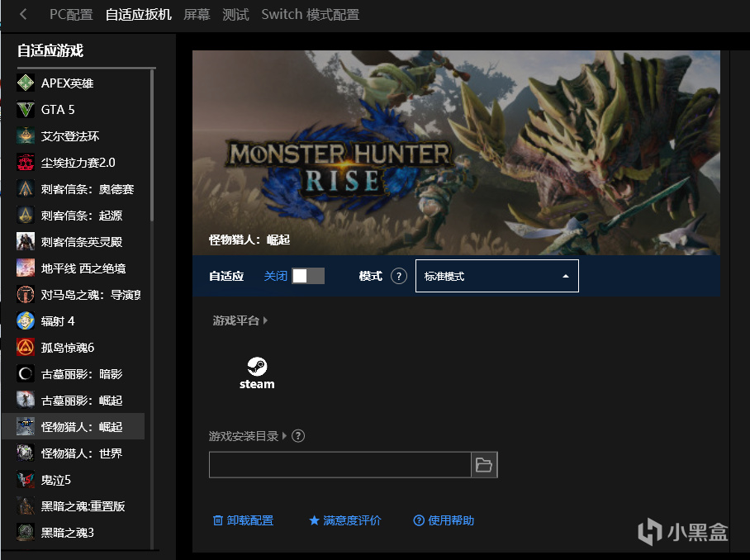
Task: Click the 古墓丽影：崛起 entry text
Action: (x=82, y=401)
